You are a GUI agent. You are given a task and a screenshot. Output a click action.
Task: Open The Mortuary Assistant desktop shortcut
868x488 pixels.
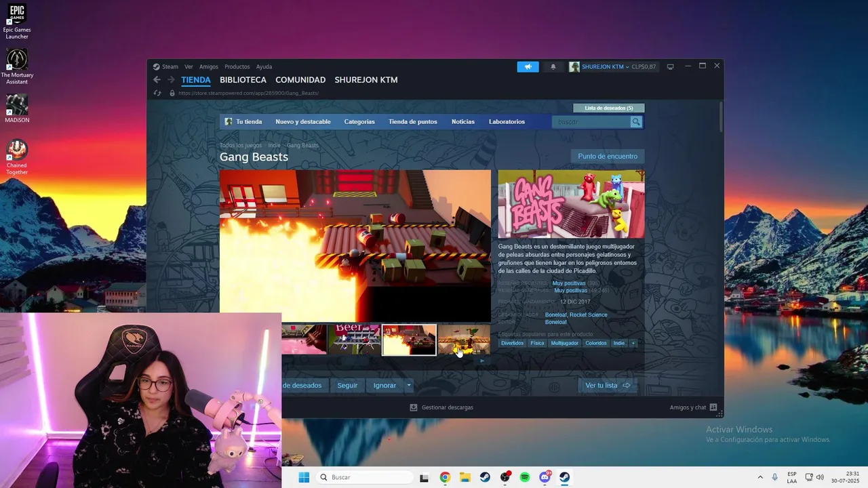coord(17,66)
